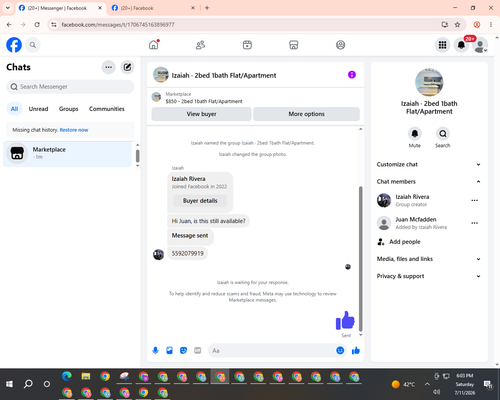Go to the Home feed icon

pos(154,45)
